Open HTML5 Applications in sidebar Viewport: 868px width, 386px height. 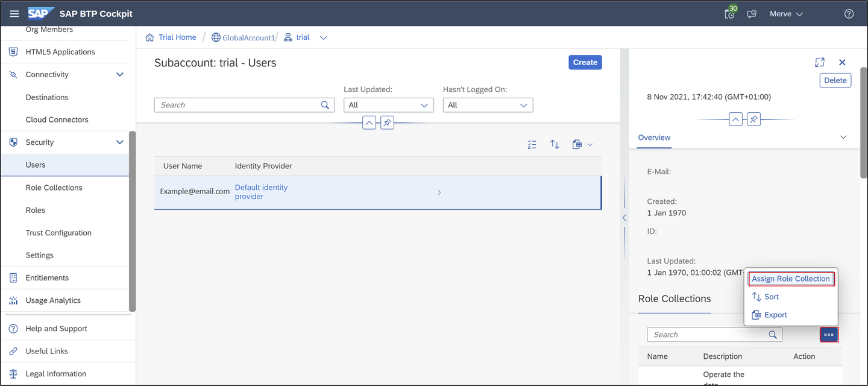click(60, 52)
